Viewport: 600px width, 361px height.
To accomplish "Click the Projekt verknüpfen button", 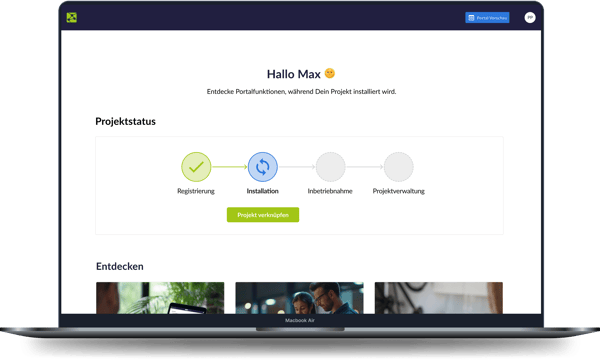I will [263, 215].
